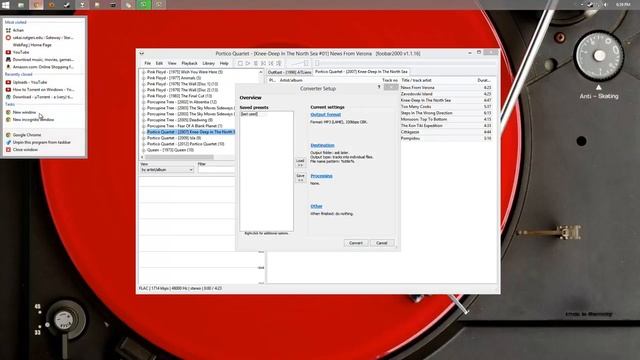Open the Playback menu
640x360 pixels.
[x=189, y=63]
